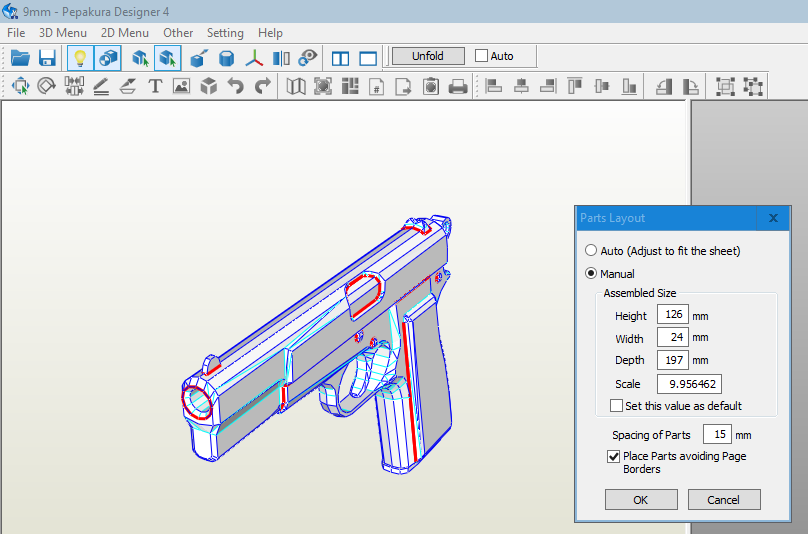Click the ungroup parts icon
This screenshot has width=808, height=534.
click(753, 87)
